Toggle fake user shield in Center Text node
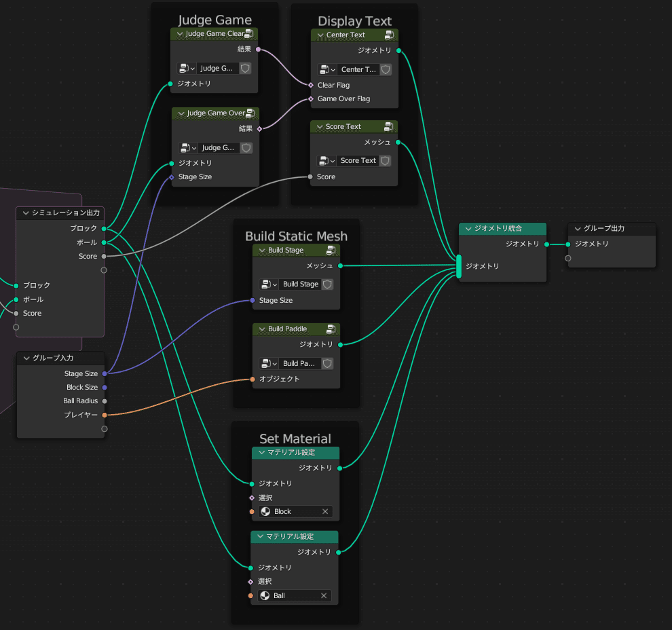The image size is (672, 630). [x=386, y=69]
